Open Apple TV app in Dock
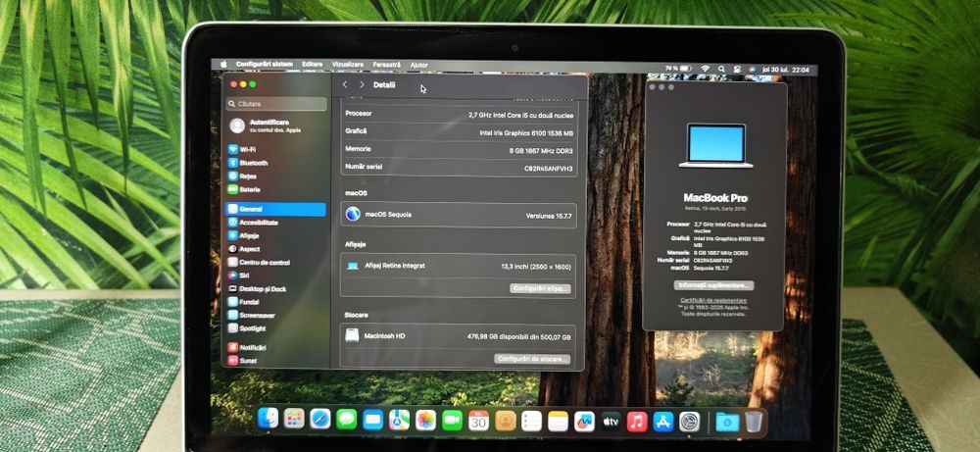This screenshot has height=452, width=980. [x=611, y=422]
